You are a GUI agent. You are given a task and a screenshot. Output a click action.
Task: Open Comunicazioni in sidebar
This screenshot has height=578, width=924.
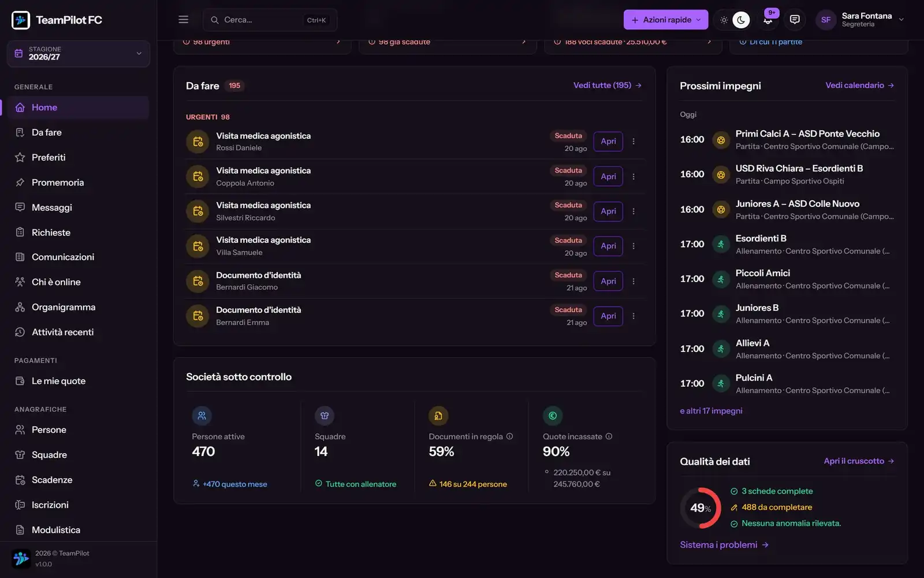coord(79,257)
